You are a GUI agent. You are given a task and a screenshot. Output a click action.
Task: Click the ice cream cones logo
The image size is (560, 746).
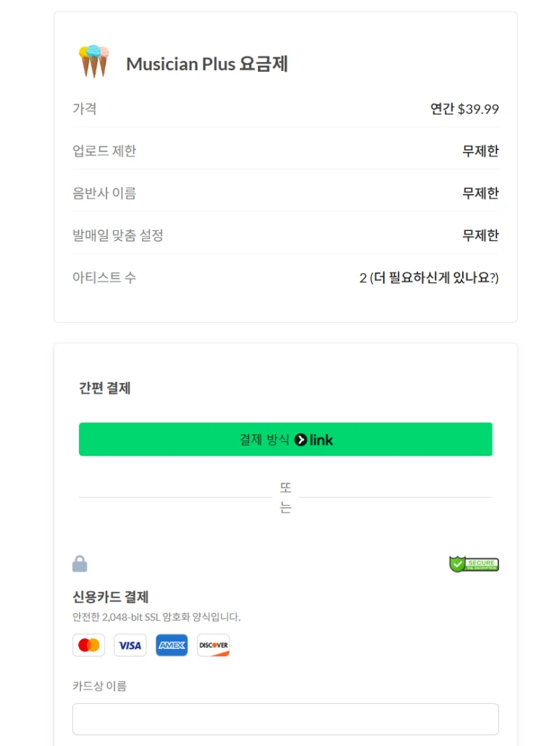click(93, 62)
